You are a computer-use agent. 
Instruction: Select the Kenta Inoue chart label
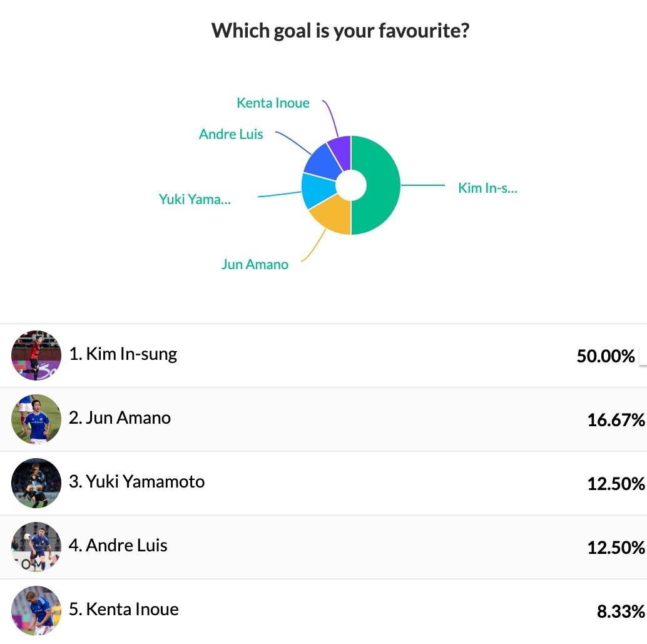coord(273,103)
